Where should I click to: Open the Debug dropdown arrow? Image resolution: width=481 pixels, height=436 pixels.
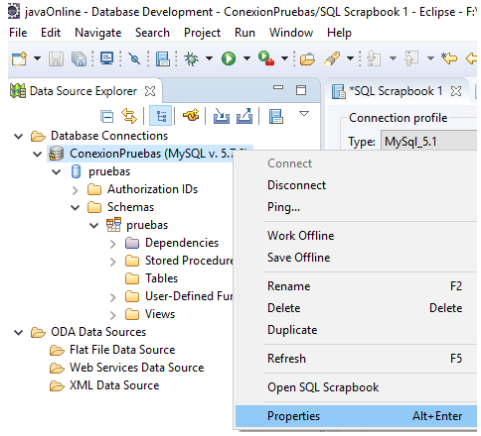pos(209,59)
